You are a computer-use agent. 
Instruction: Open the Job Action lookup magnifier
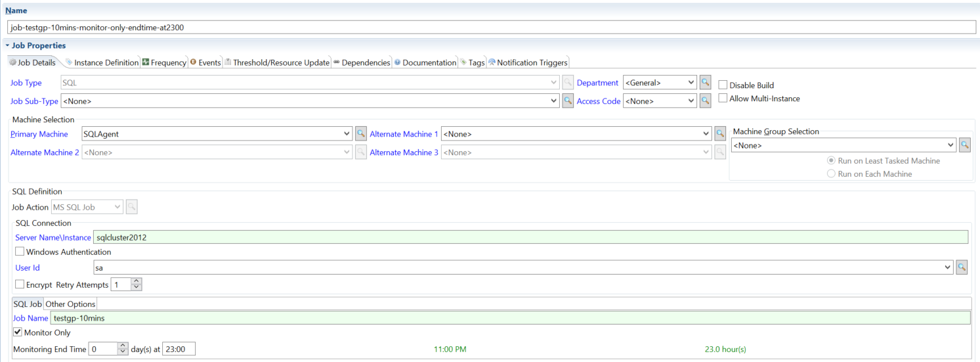tap(131, 207)
